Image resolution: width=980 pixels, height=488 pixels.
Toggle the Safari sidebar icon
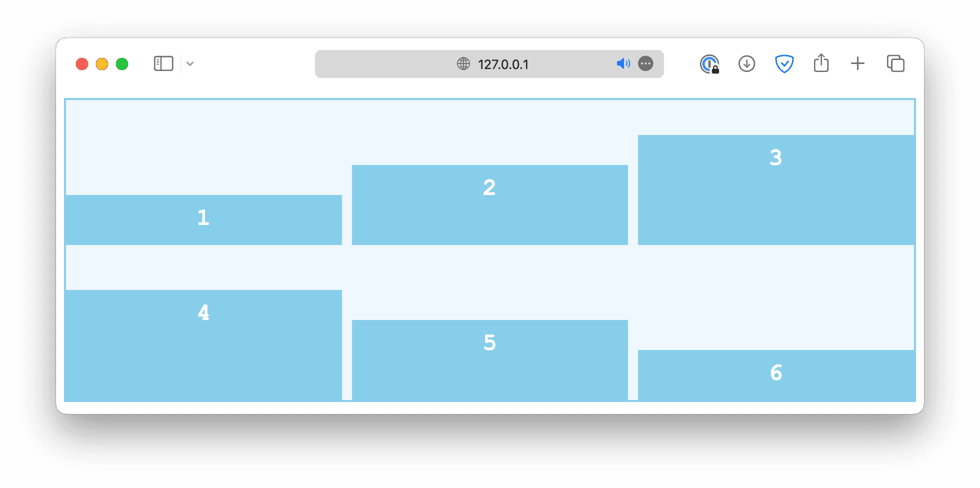point(163,64)
